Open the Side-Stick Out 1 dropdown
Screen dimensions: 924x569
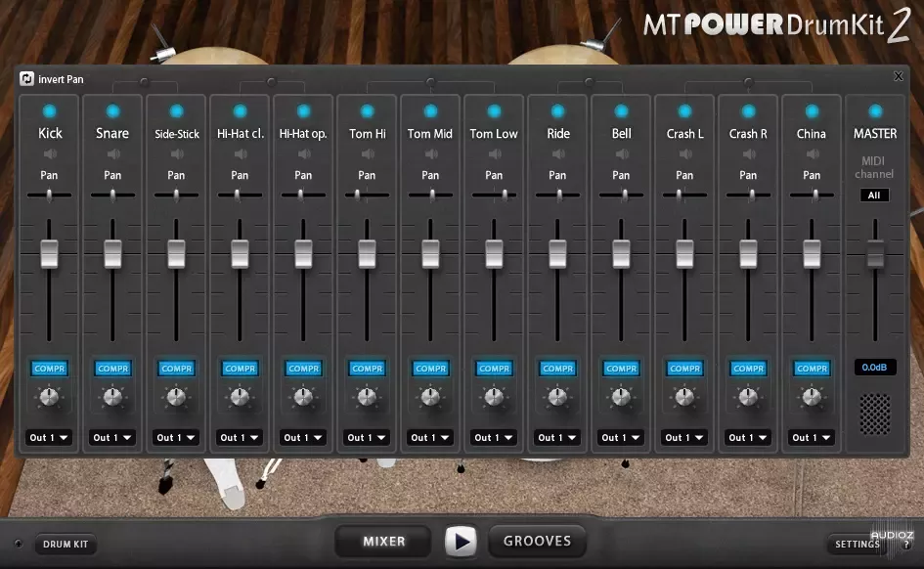coord(176,438)
